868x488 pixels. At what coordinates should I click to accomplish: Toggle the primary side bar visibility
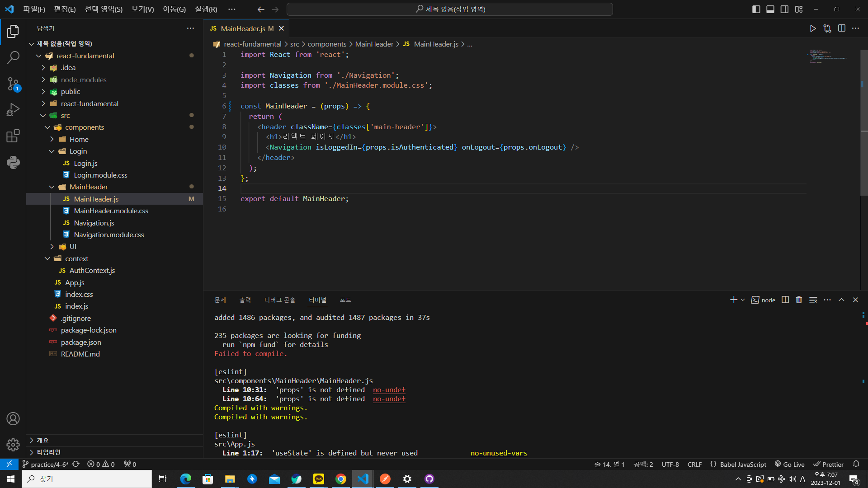[x=756, y=9]
